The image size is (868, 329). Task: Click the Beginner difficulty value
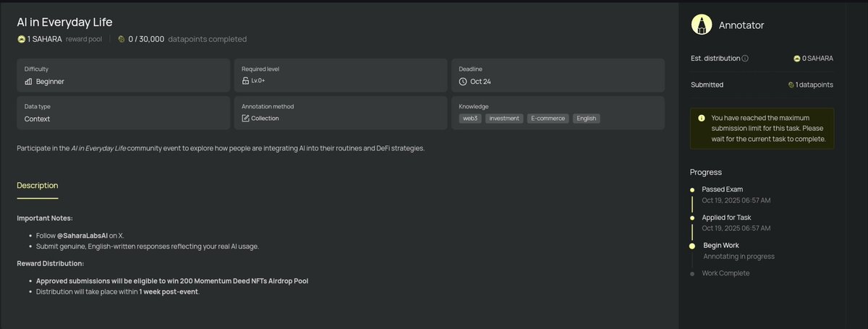click(50, 82)
